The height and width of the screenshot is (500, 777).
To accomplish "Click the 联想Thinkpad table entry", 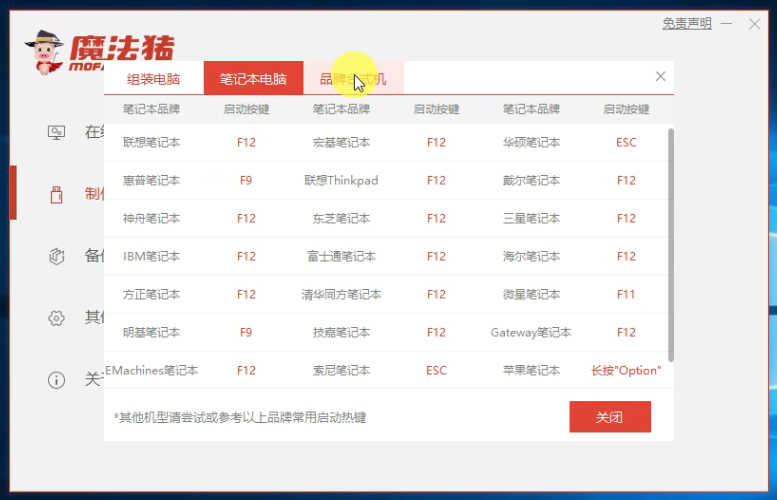I will click(341, 181).
